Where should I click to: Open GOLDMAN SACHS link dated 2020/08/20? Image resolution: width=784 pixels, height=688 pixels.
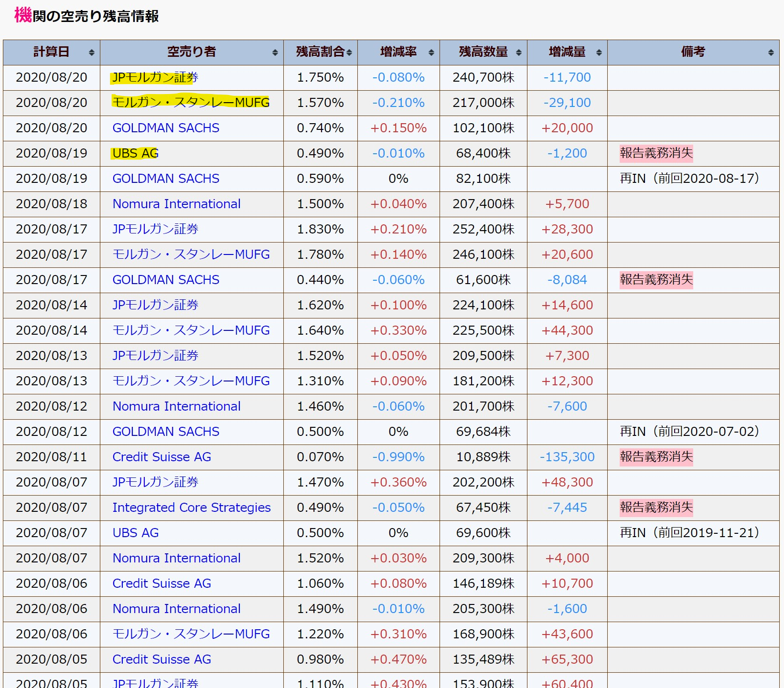tap(166, 128)
